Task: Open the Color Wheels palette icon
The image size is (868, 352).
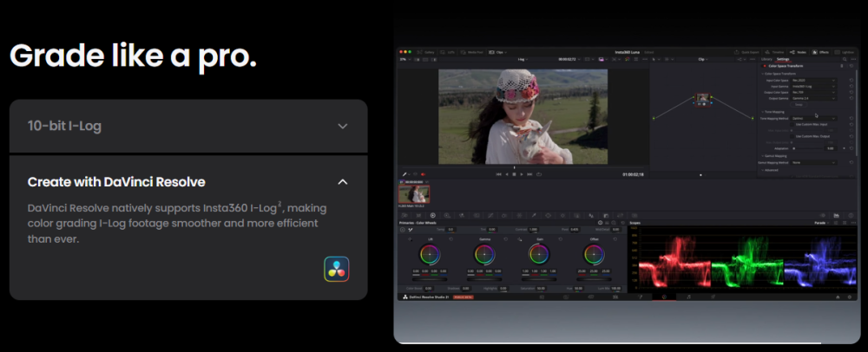Action: pos(433,216)
